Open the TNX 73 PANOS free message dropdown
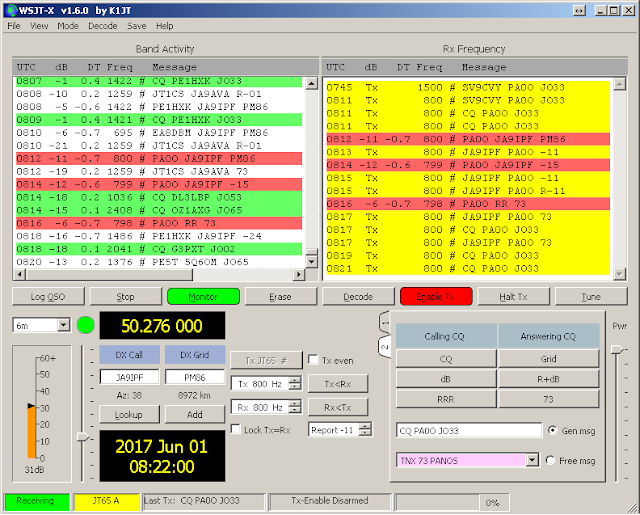 [x=532, y=460]
